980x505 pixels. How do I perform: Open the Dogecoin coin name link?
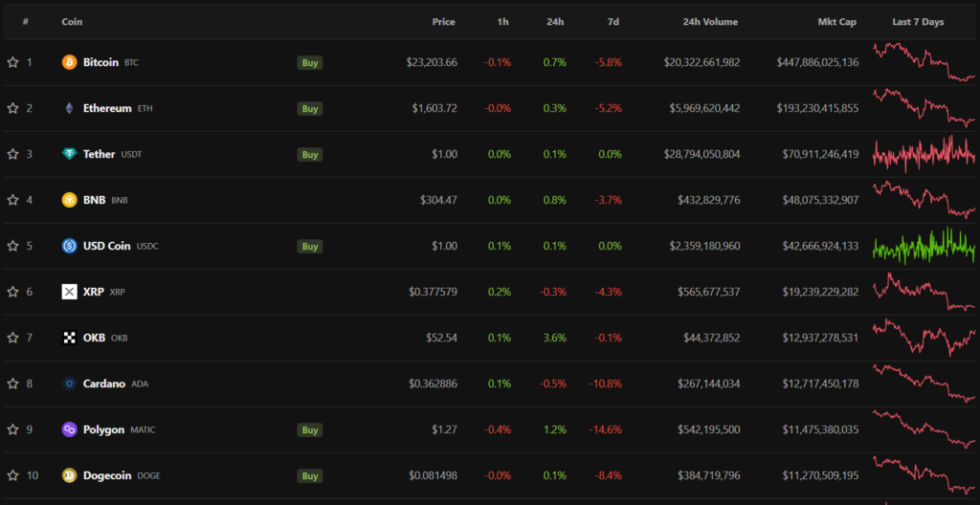(107, 475)
